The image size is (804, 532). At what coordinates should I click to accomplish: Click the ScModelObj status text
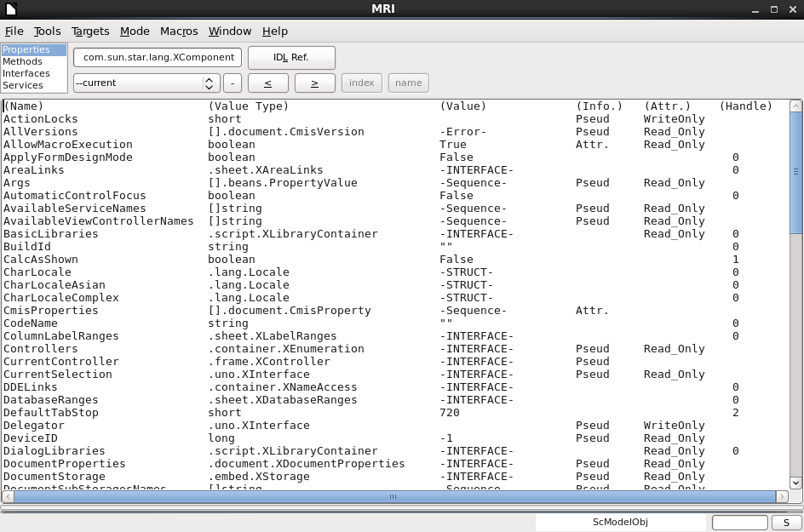620,523
